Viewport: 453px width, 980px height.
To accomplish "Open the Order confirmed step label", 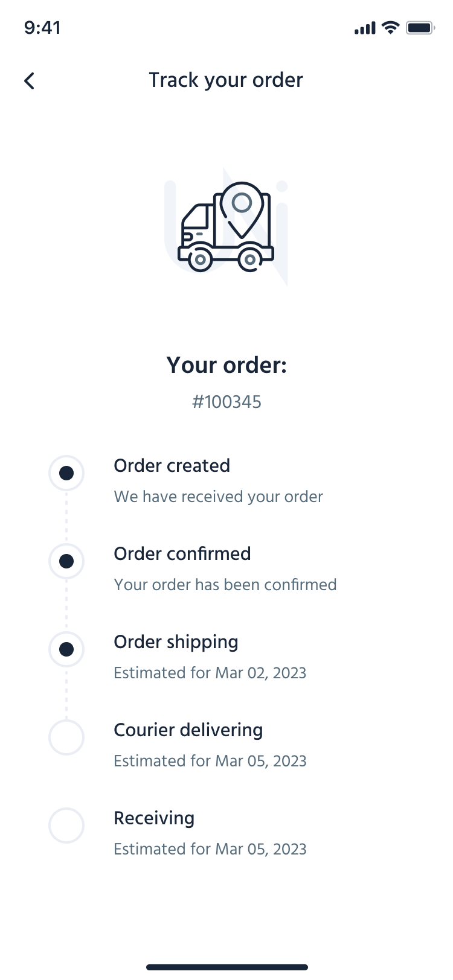I will 182,554.
